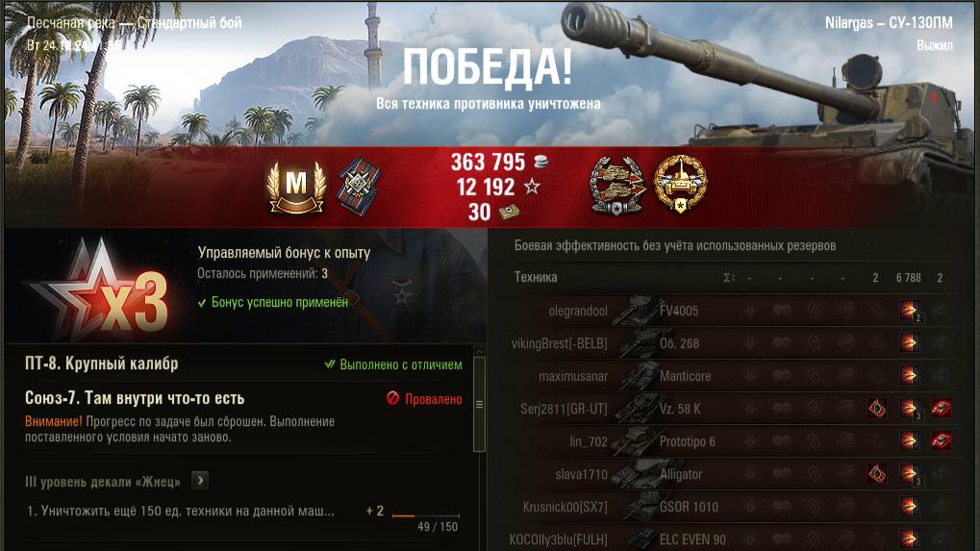This screenshot has width=980, height=551.
Task: Click the golden tank circular medal
Action: (681, 185)
